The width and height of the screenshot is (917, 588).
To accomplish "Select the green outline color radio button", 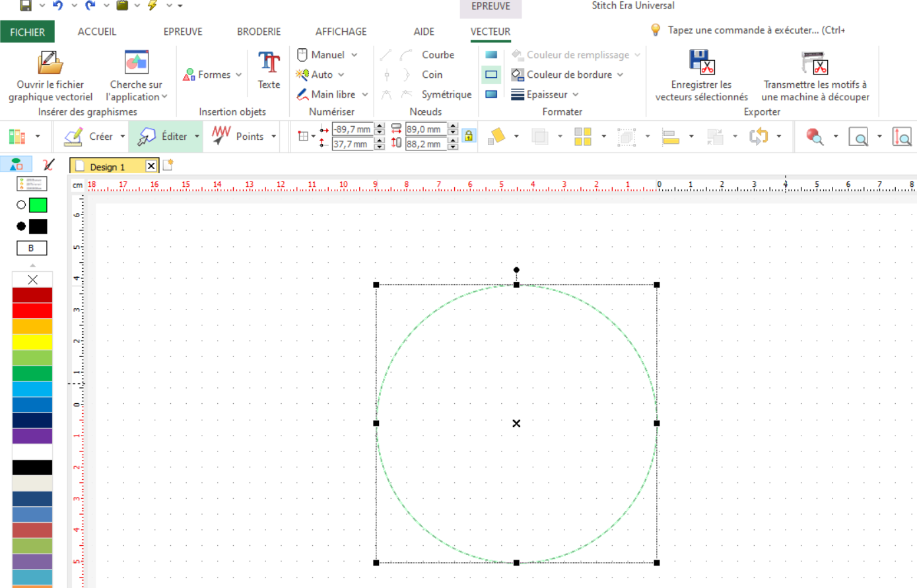I will (x=21, y=205).
